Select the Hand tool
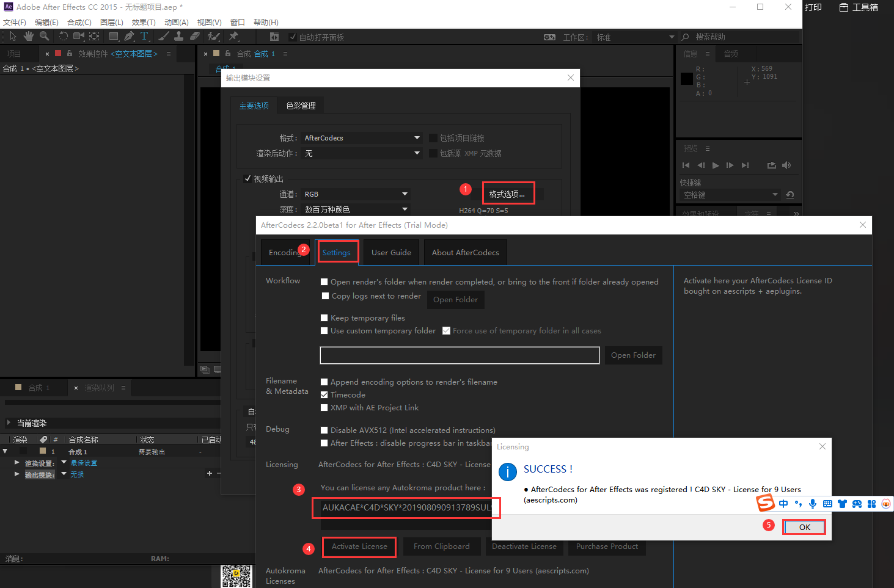The image size is (894, 588). click(x=28, y=36)
